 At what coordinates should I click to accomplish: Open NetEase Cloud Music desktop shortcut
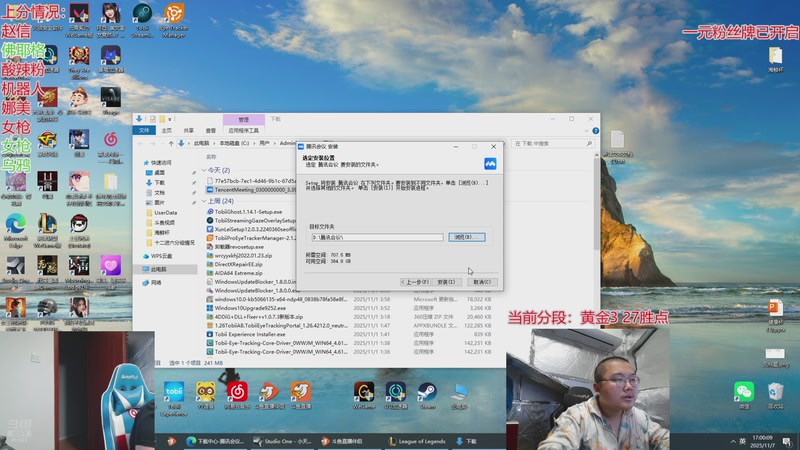(237, 396)
